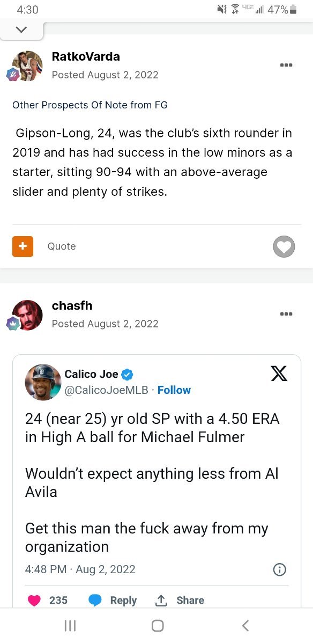
Task: Tap the Android home button
Action: click(x=157, y=626)
